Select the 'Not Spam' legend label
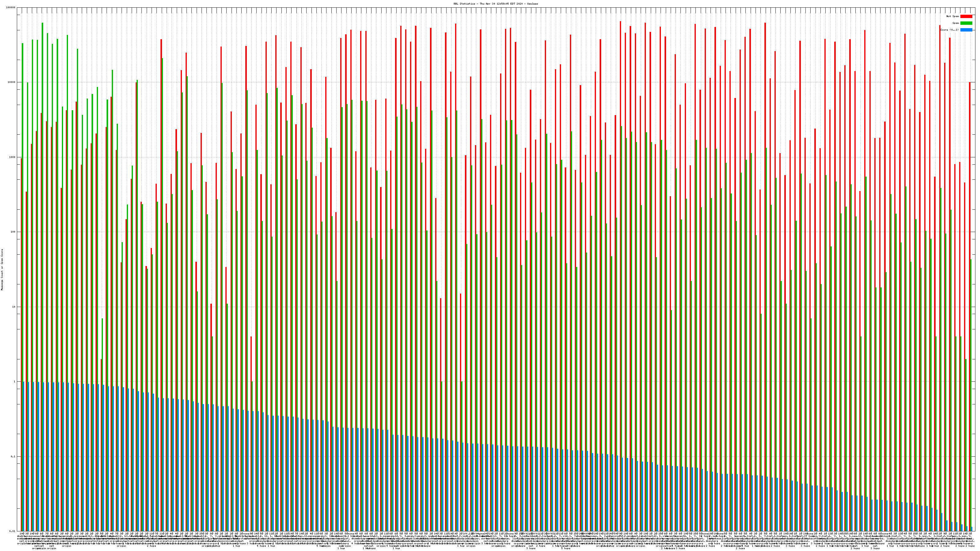980x551 pixels. click(953, 16)
